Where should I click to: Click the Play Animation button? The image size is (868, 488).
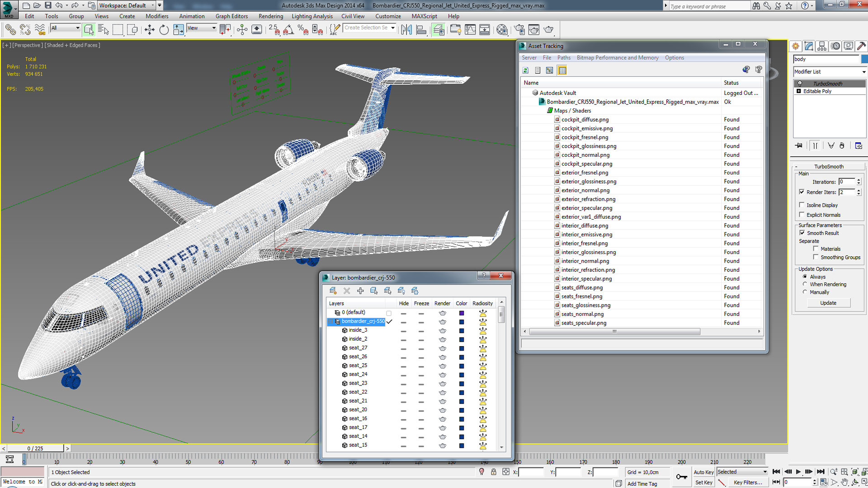point(798,472)
